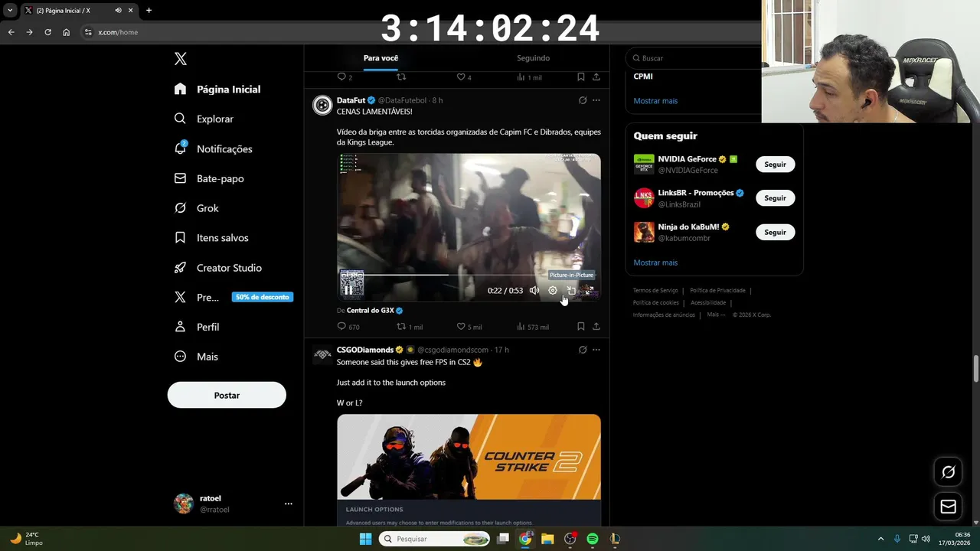Viewport: 980px width, 551px height.
Task: Expand Mostrar mais under trending CPMI
Action: pos(655,101)
